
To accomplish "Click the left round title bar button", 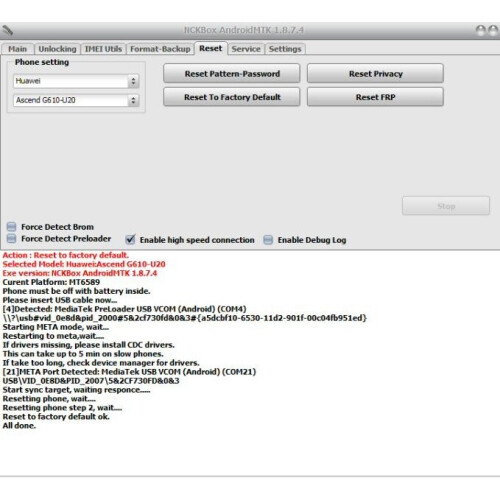I will tap(481, 31).
